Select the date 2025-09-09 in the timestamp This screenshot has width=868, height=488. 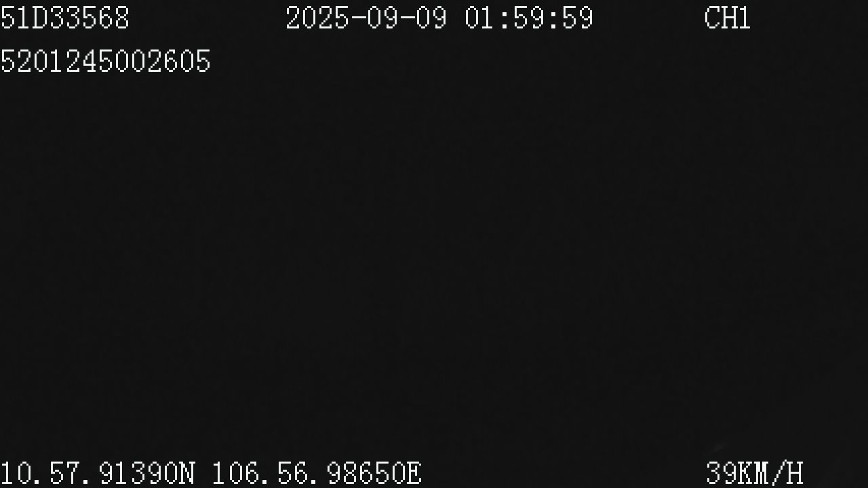[x=366, y=18]
